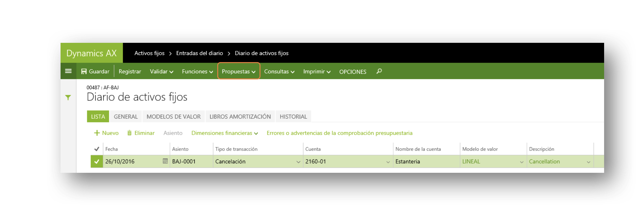This screenshot has height=219, width=644.
Task: Click the Nuevo plus button
Action: pos(106,133)
